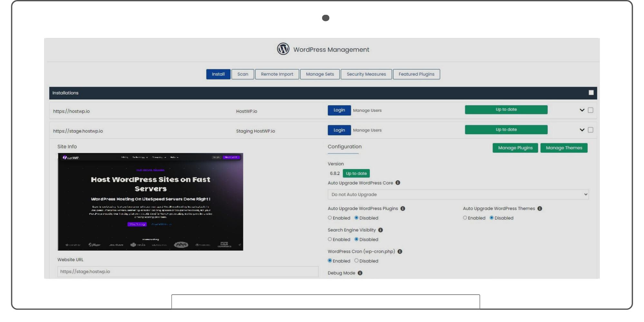Open the Auto Upgrade WordPress Core info tooltip
This screenshot has height=322, width=644.
(398, 183)
